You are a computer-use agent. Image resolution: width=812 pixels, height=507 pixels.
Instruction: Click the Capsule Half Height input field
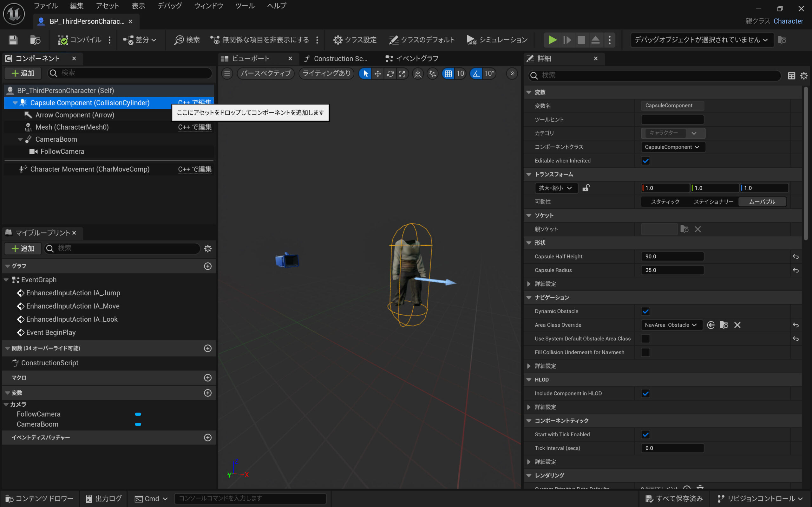click(672, 257)
